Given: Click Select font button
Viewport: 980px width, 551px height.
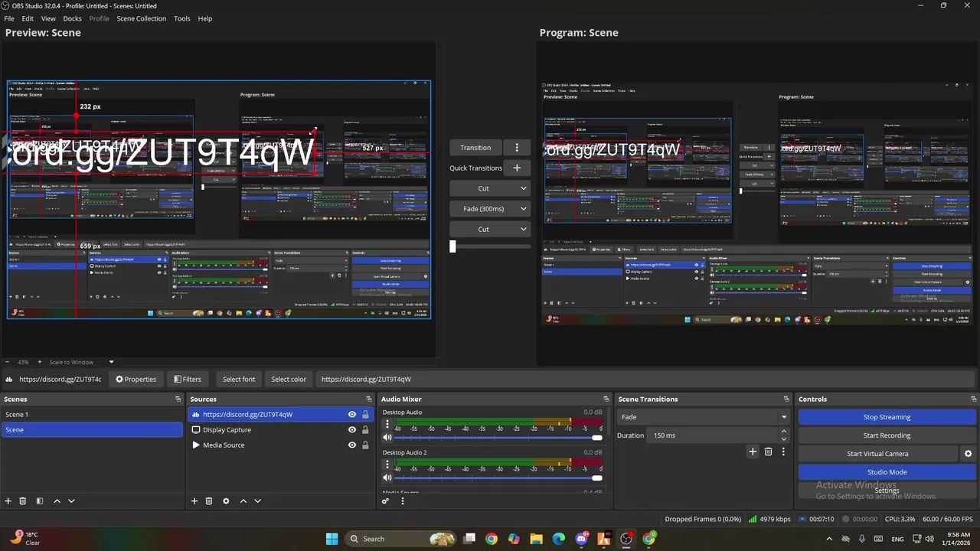Looking at the screenshot, I should click(239, 379).
